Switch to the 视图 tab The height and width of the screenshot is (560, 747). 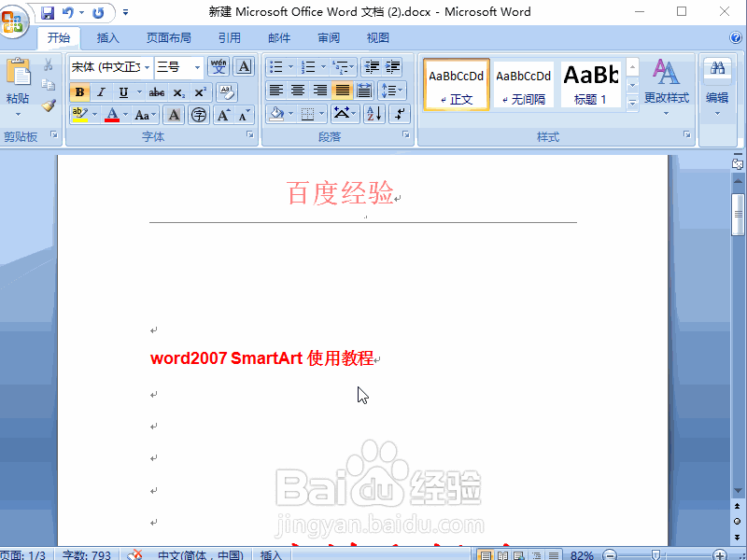(378, 38)
